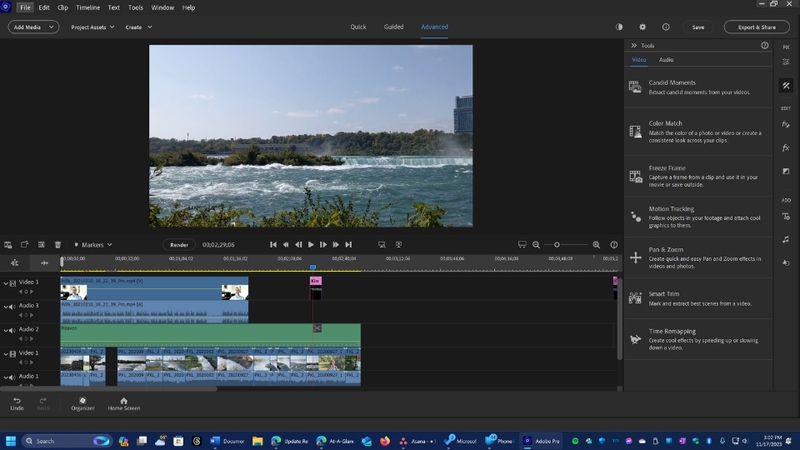Click the first icon above the track headers

click(x=8, y=245)
